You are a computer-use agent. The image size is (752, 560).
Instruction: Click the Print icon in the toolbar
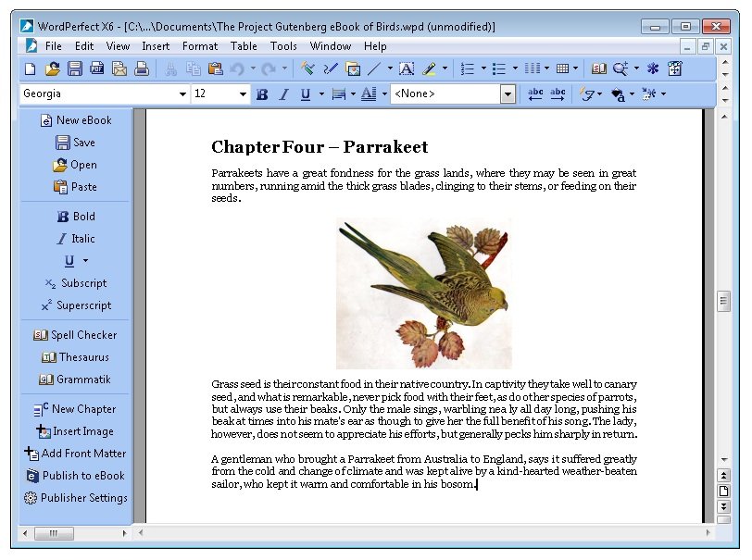(x=142, y=68)
